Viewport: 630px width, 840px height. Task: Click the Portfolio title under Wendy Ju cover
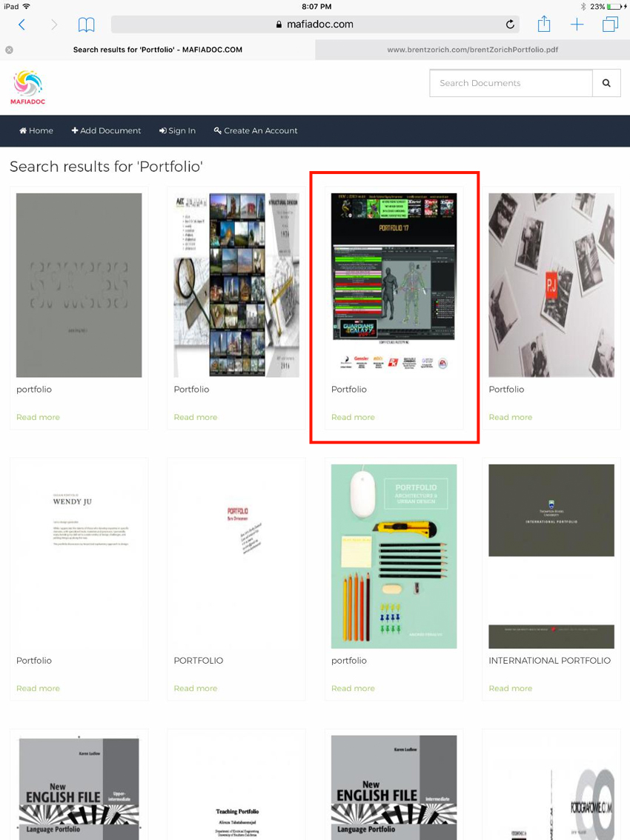[34, 661]
